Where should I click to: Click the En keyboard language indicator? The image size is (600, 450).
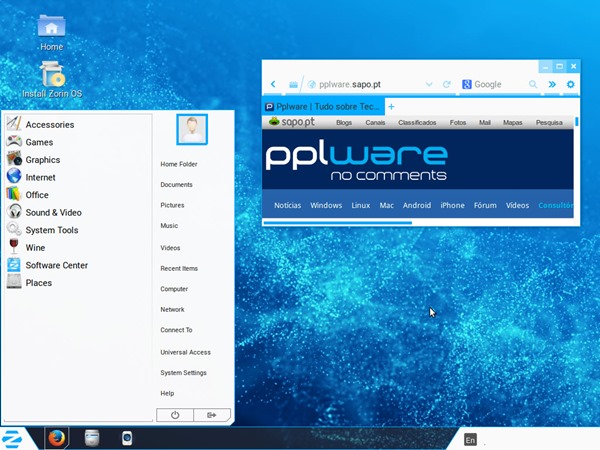[470, 440]
